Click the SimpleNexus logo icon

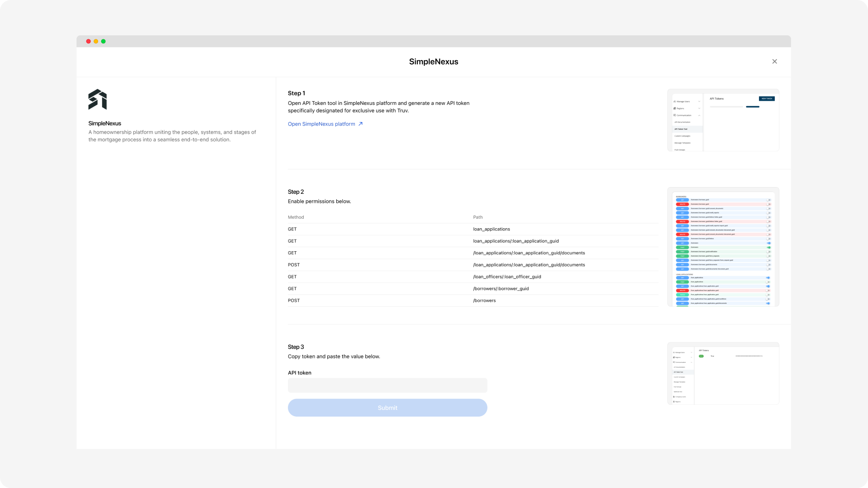pos(98,99)
